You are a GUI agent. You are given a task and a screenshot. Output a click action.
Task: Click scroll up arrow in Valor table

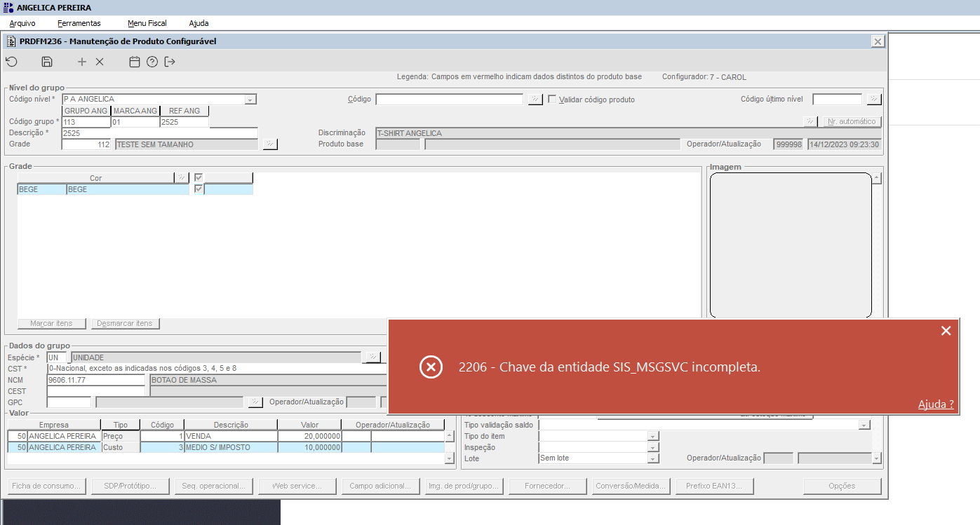(450, 435)
